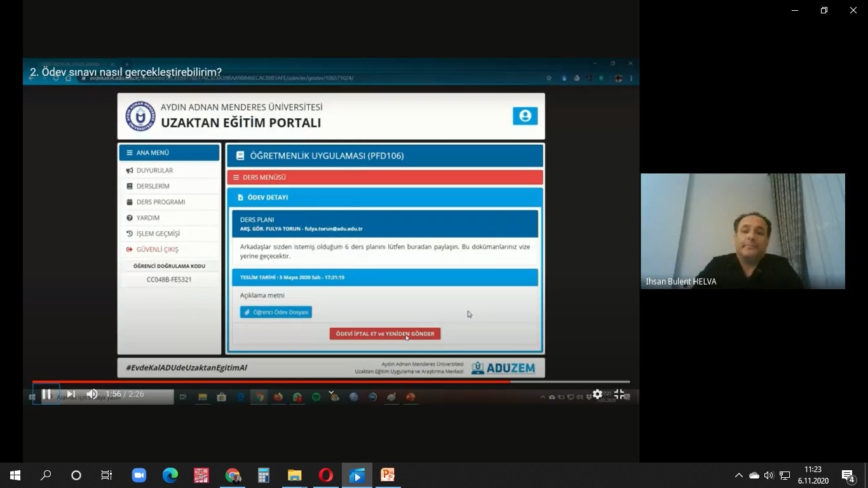868x488 pixels.
Task: Click the verification code CC048B-FE5321
Action: pyautogui.click(x=169, y=280)
